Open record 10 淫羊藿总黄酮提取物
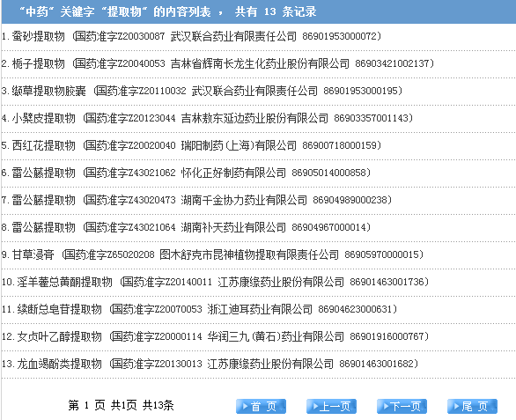The width and height of the screenshot is (516, 420). 215,282
